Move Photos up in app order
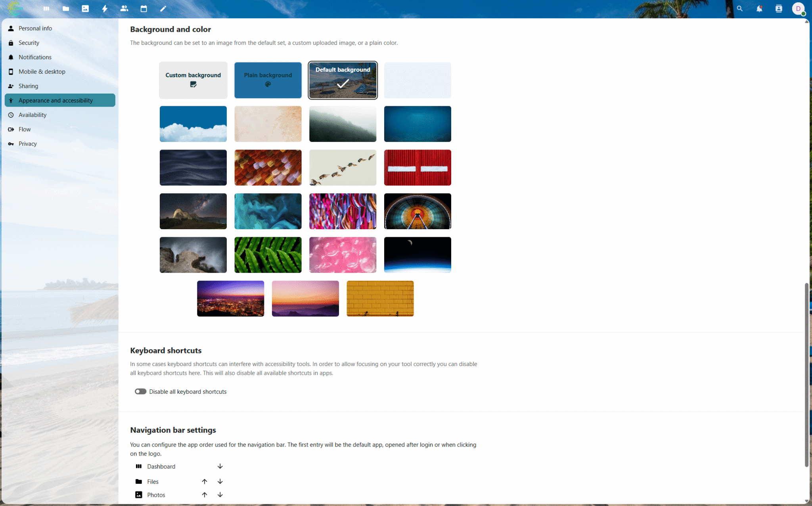 tap(205, 495)
